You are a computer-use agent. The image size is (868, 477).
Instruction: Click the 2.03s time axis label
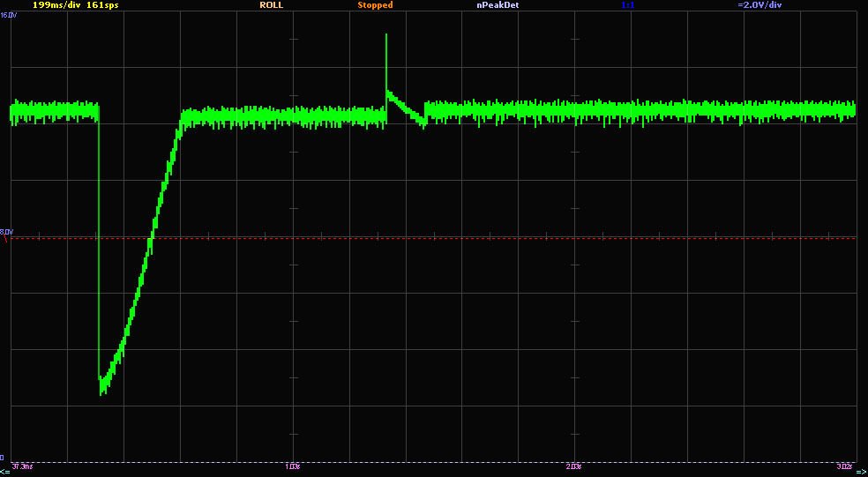pos(573,466)
